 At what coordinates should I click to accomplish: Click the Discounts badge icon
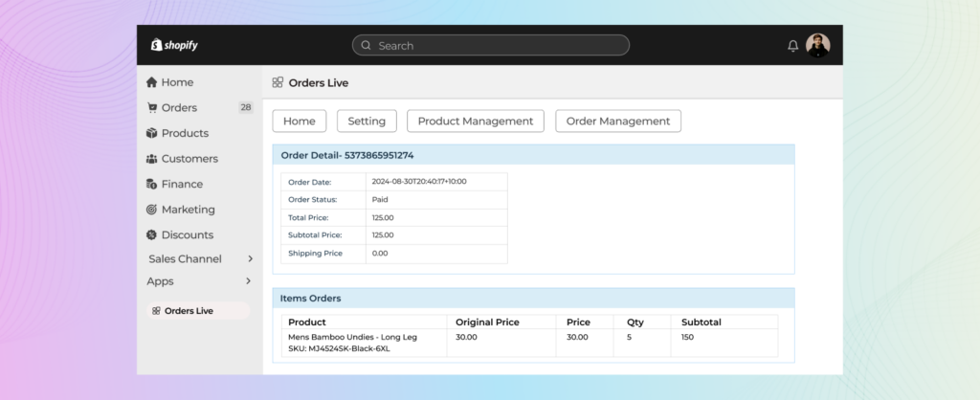(x=151, y=234)
